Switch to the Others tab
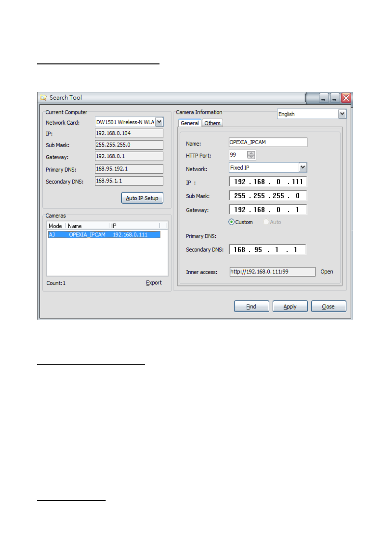 [x=212, y=123]
